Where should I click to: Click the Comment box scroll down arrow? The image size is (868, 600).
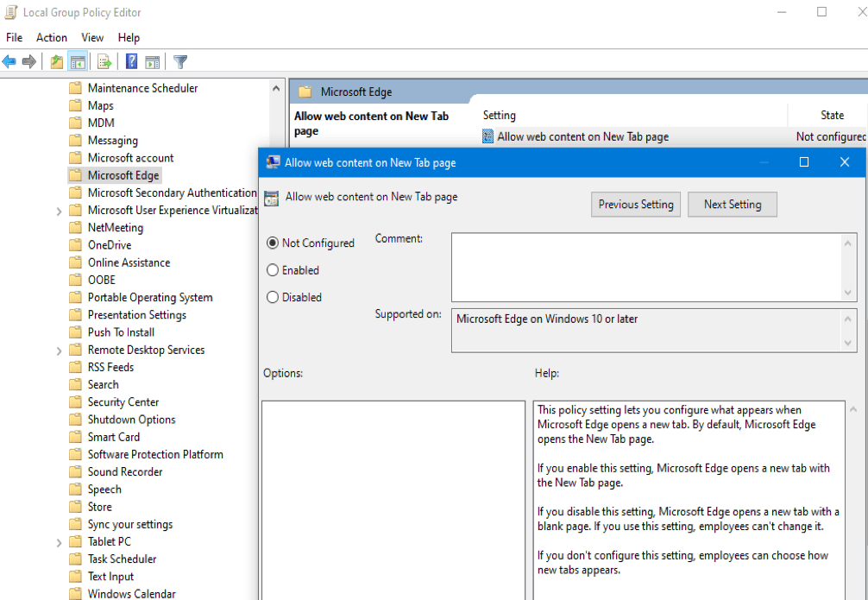[x=847, y=292]
